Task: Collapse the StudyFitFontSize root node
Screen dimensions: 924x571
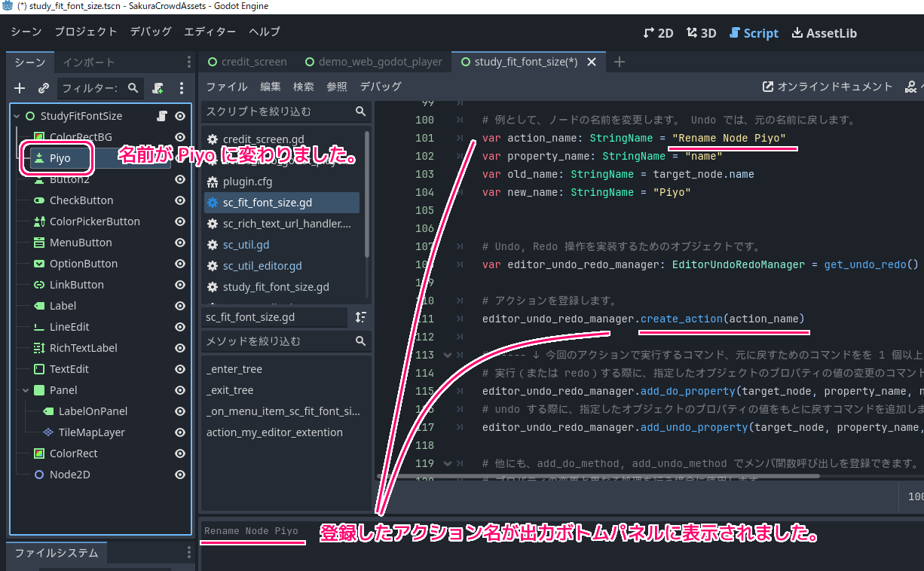Action: (x=17, y=116)
